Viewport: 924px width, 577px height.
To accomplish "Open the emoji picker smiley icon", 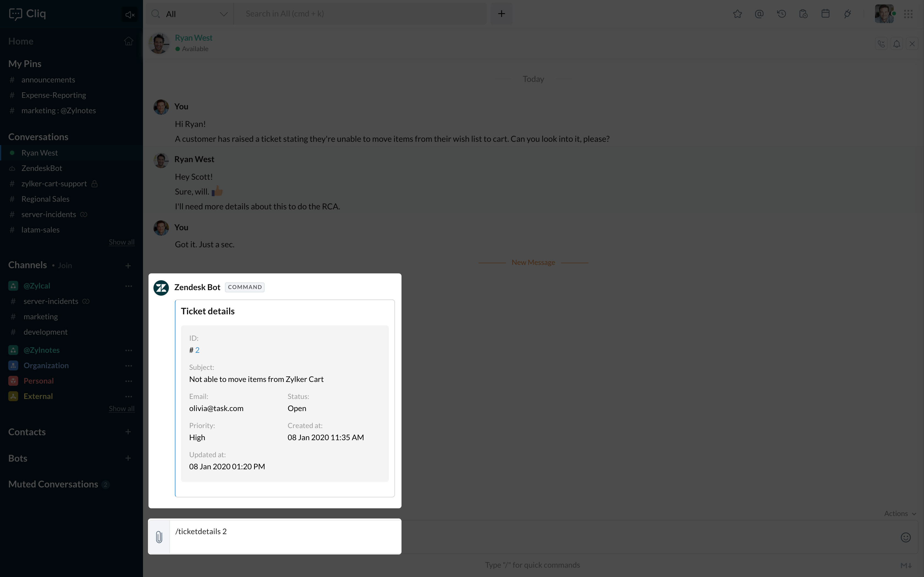I will (x=905, y=537).
